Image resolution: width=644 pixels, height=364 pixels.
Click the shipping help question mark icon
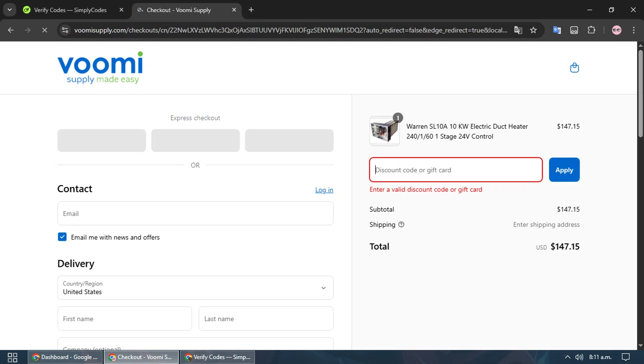point(401,224)
